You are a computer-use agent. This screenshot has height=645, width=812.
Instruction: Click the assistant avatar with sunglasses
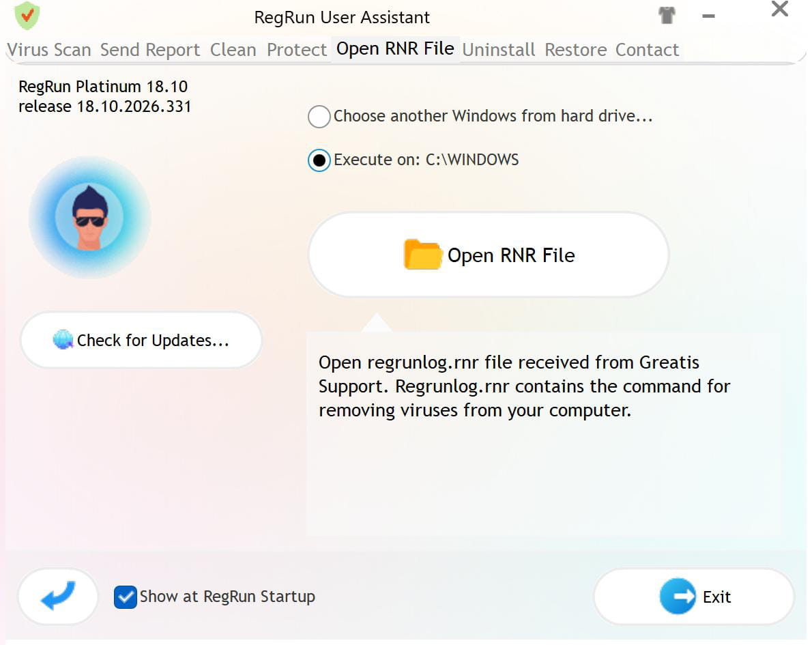(89, 218)
